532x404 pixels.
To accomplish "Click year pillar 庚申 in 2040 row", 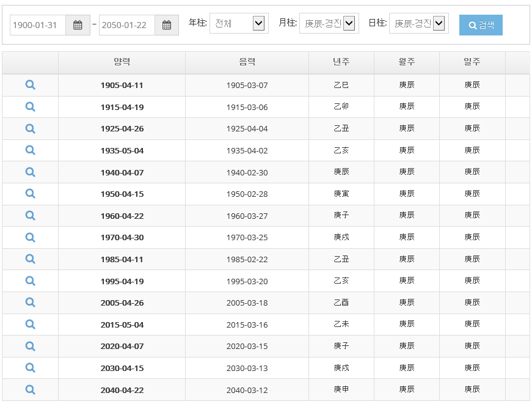I will click(x=341, y=389).
